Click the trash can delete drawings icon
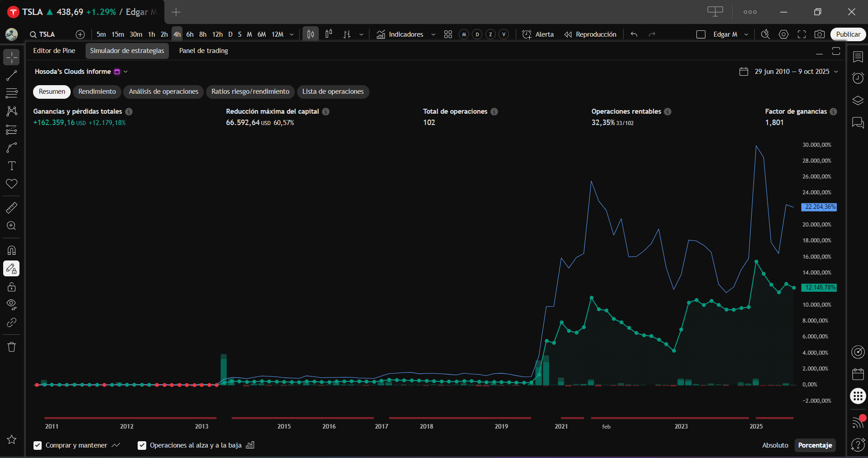Viewport: 868px width, 458px height. [11, 347]
